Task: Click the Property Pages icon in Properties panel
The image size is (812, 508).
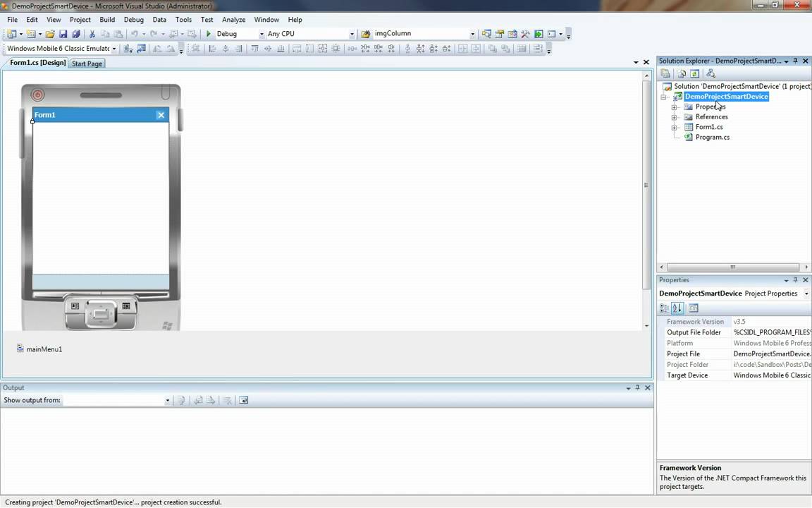Action: pyautogui.click(x=694, y=308)
